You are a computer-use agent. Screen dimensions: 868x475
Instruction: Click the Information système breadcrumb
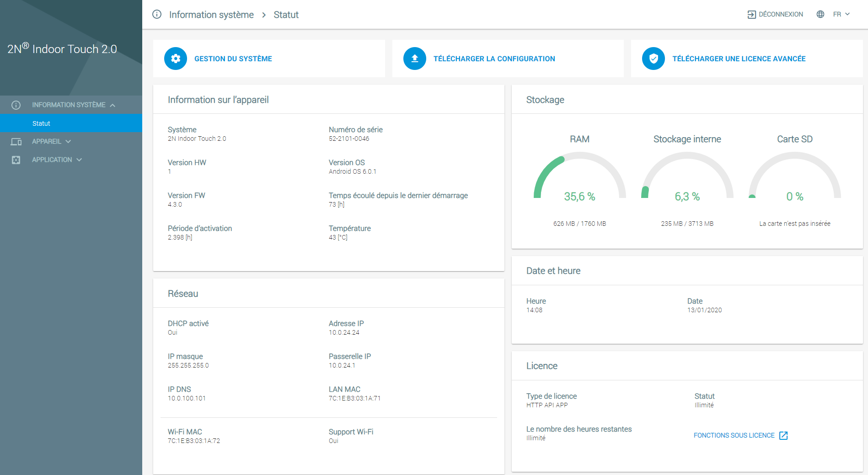point(211,15)
